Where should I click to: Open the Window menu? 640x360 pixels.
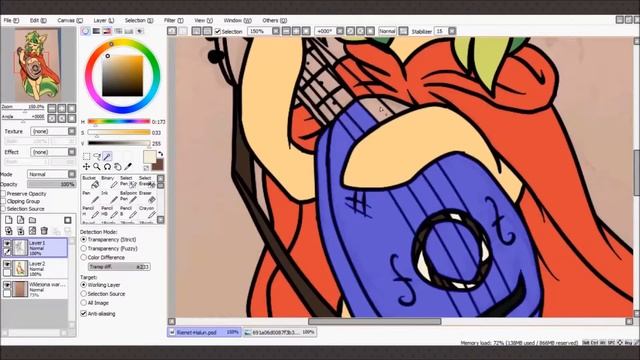pyautogui.click(x=237, y=20)
